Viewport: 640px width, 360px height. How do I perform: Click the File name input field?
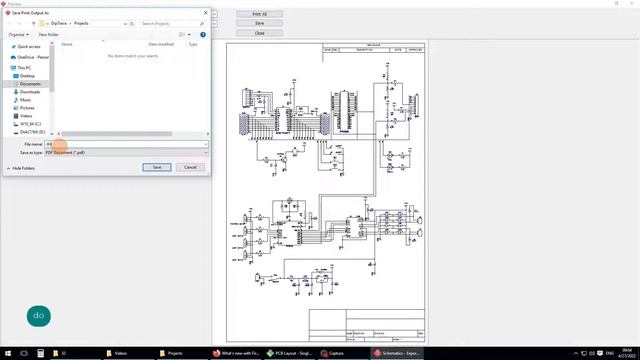click(x=124, y=144)
